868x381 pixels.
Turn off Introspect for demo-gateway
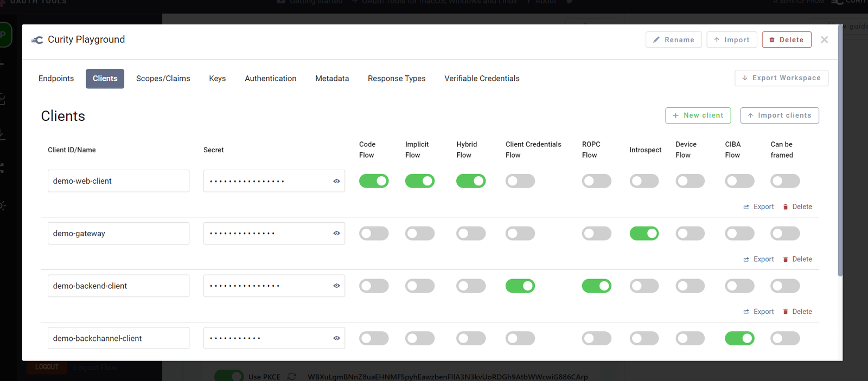644,234
